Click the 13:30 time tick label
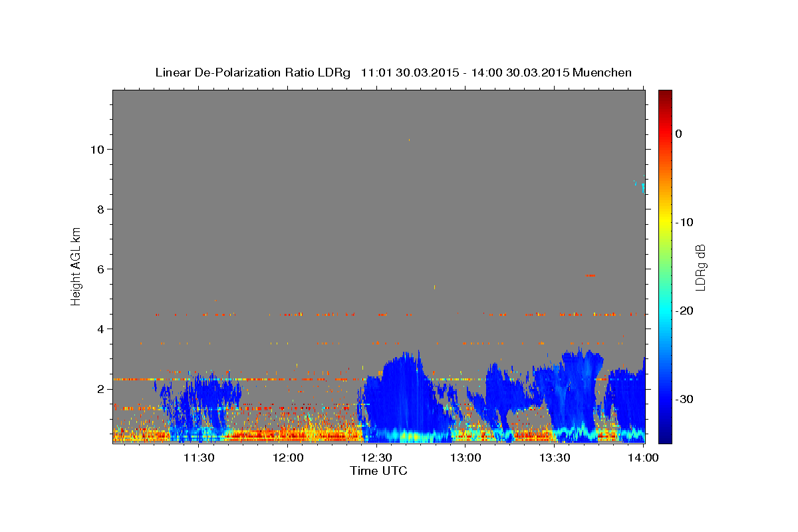The height and width of the screenshot is (532, 798). coord(555,458)
